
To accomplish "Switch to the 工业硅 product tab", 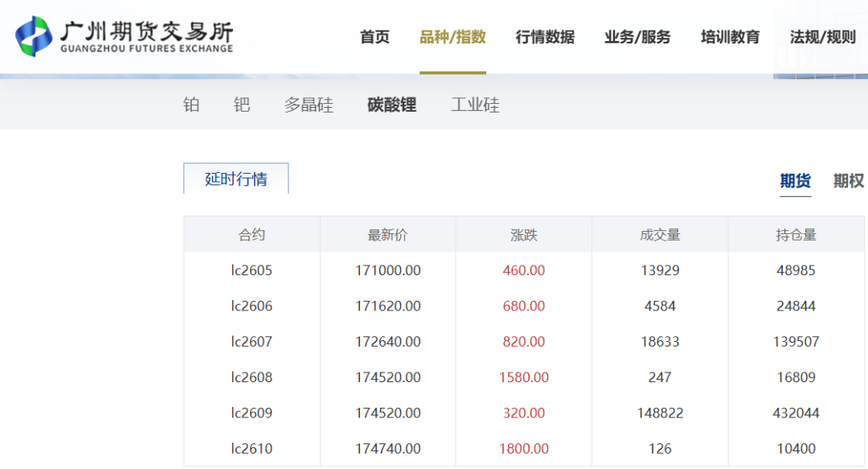I will click(475, 105).
